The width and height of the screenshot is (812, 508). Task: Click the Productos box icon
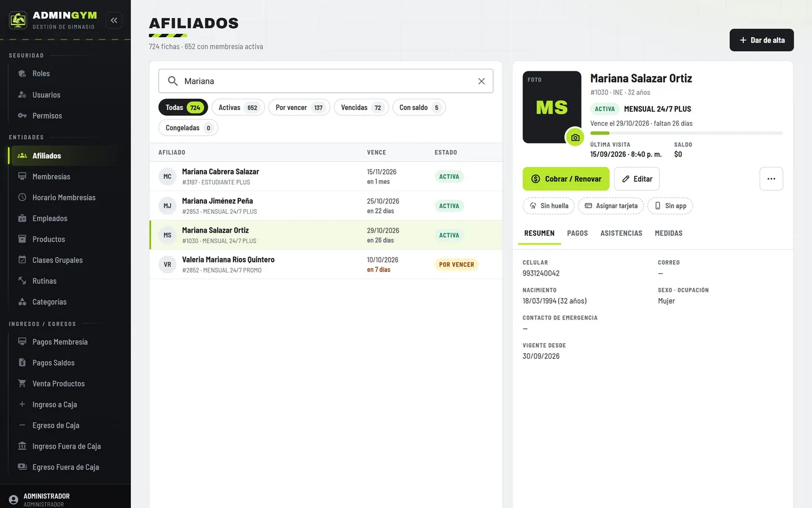(22, 239)
